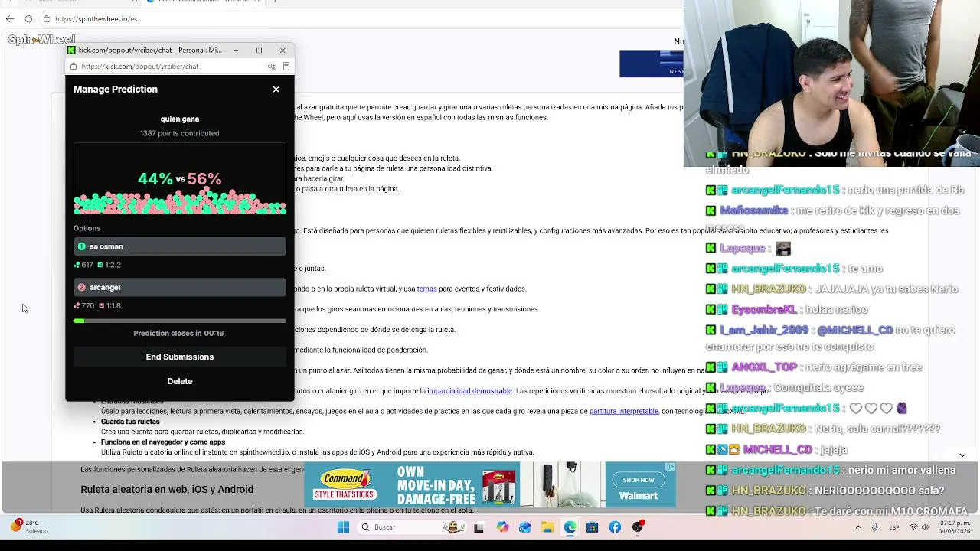Click the chat scroll-down chevron
This screenshot has width=980, height=551.
click(962, 455)
